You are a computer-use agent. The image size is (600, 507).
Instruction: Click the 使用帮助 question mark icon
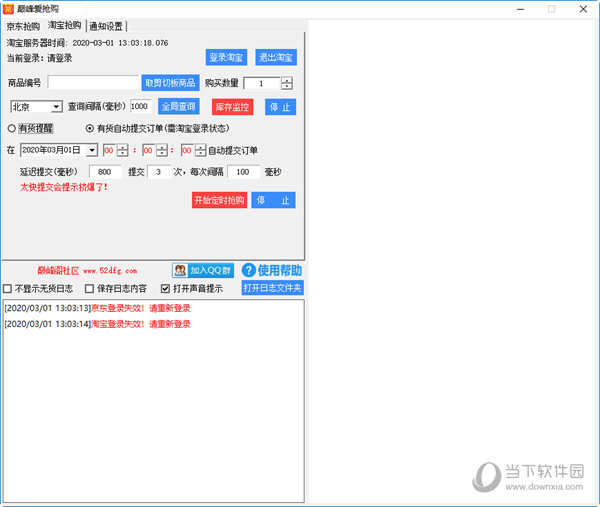coord(249,271)
